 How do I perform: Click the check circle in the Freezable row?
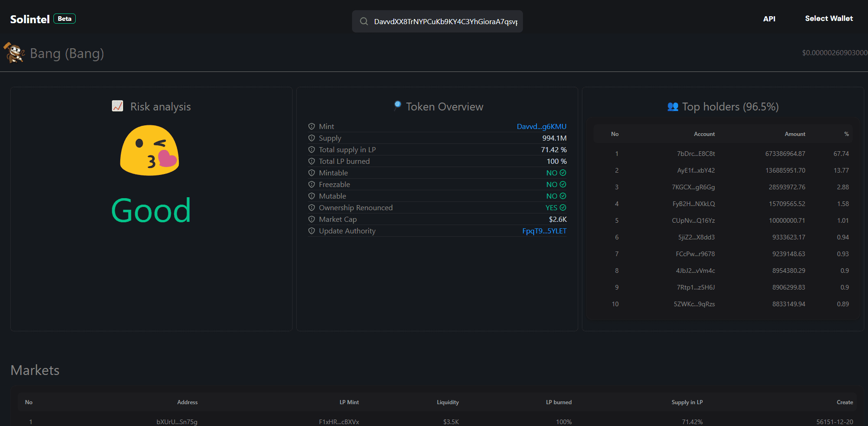[563, 184]
